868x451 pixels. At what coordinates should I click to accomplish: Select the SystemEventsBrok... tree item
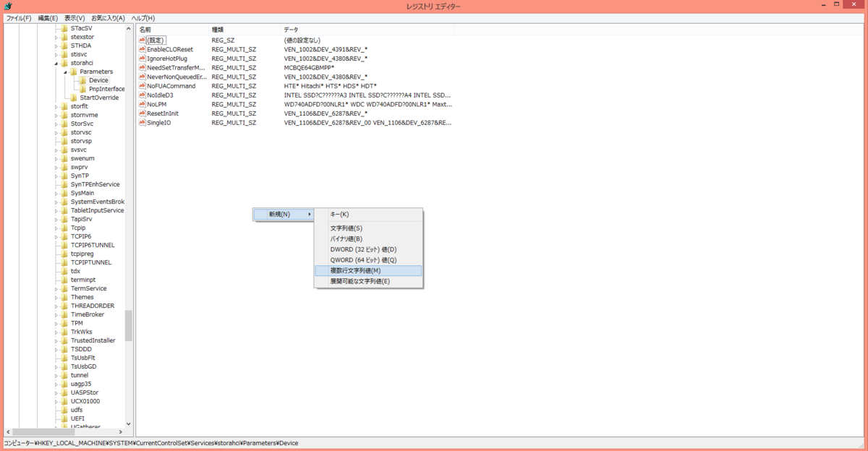97,202
